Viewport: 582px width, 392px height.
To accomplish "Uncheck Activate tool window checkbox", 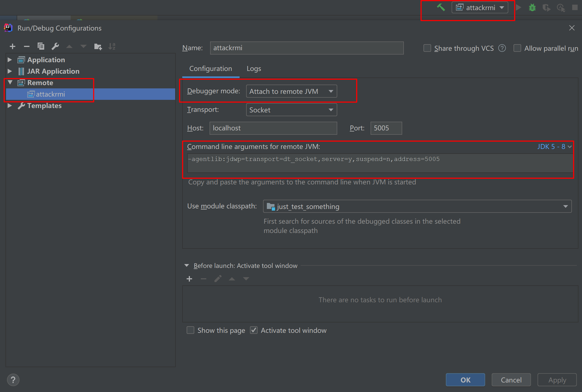I will (x=254, y=330).
